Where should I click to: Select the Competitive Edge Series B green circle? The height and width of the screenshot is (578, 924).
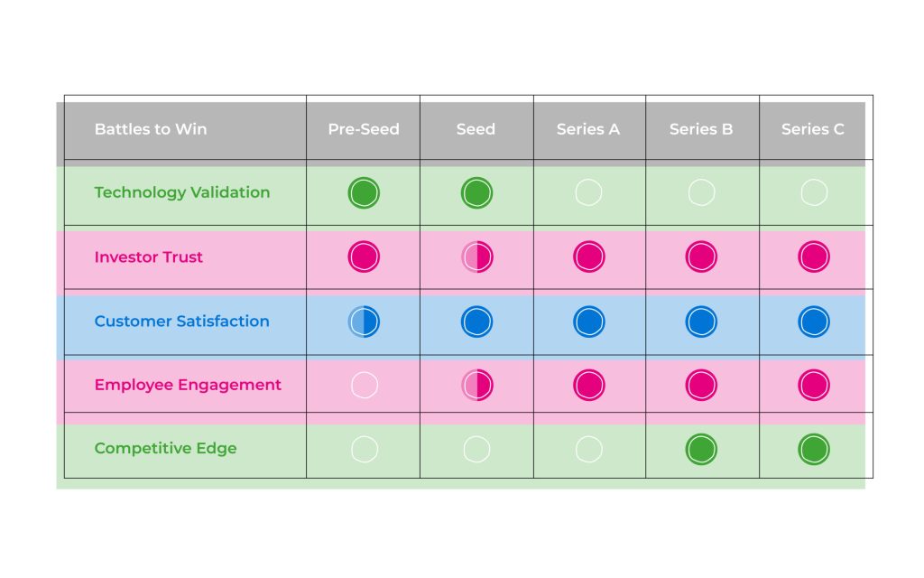[701, 450]
